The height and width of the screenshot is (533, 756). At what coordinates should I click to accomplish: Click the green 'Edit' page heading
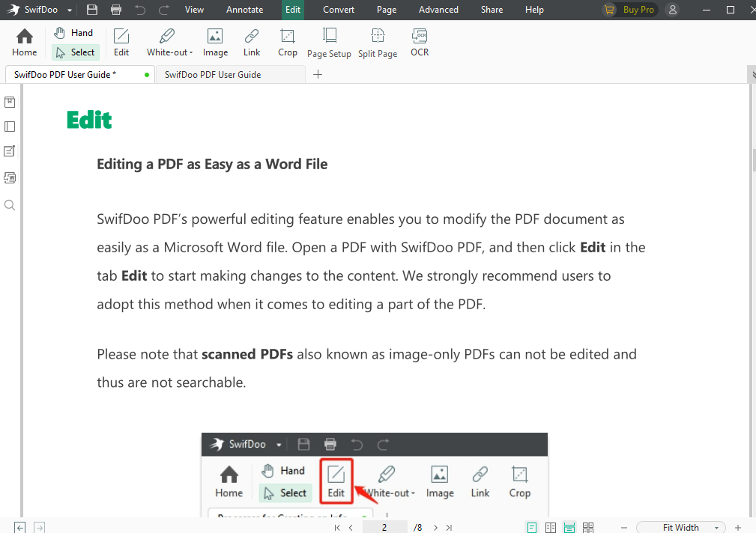(89, 120)
